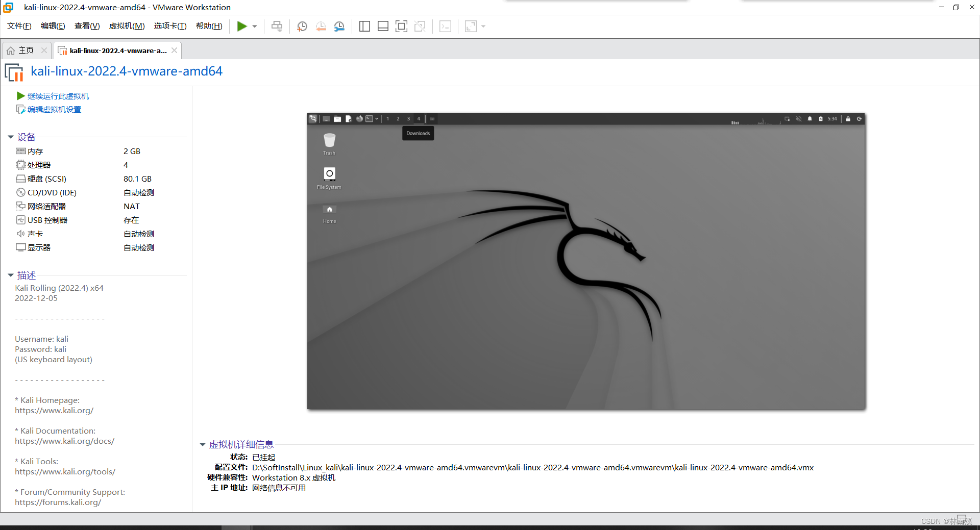This screenshot has width=980, height=530.
Task: Click the console view toolbar icon
Action: pyautogui.click(x=445, y=26)
